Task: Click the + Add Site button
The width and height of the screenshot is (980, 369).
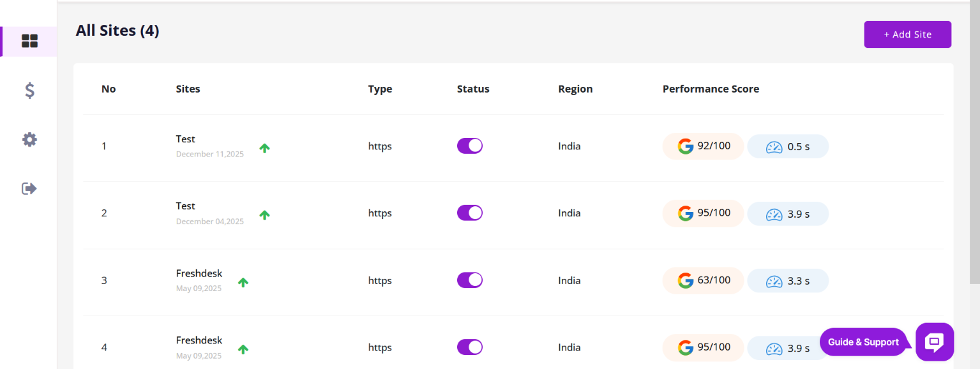Action: click(907, 34)
